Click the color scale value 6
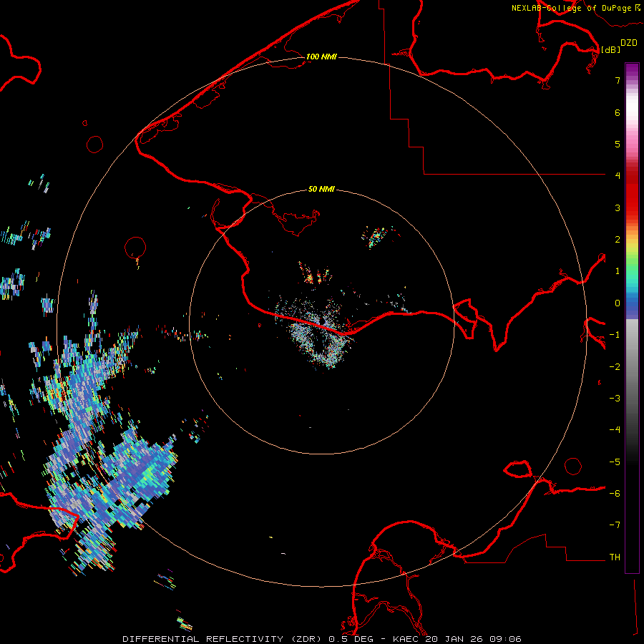 (618, 112)
